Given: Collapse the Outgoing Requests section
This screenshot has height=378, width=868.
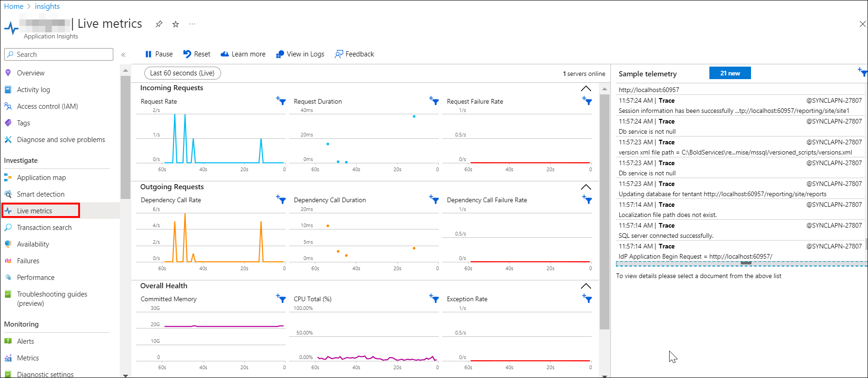Looking at the screenshot, I should pos(586,187).
